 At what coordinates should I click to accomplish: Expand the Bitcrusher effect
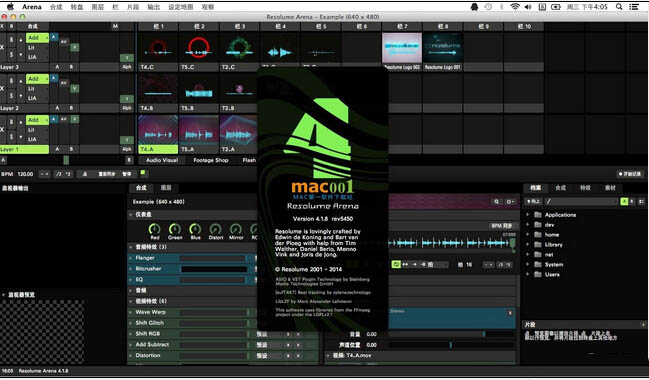131,269
